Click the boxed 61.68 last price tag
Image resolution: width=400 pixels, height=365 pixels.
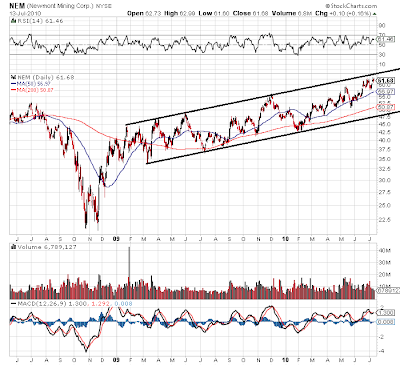click(386, 81)
